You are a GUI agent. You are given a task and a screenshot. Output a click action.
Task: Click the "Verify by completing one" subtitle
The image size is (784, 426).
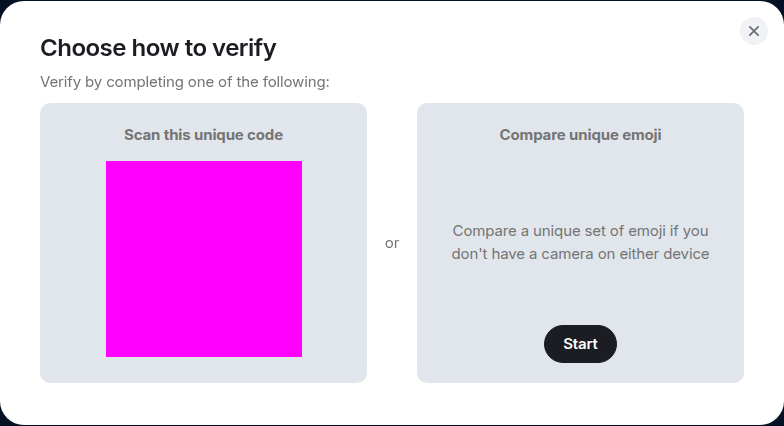[x=185, y=82]
